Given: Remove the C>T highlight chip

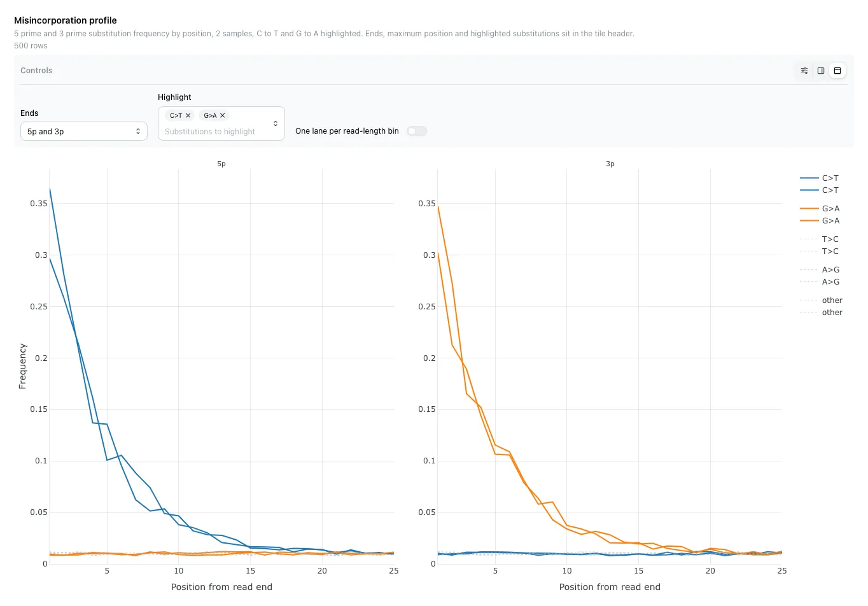Looking at the screenshot, I should 188,116.
